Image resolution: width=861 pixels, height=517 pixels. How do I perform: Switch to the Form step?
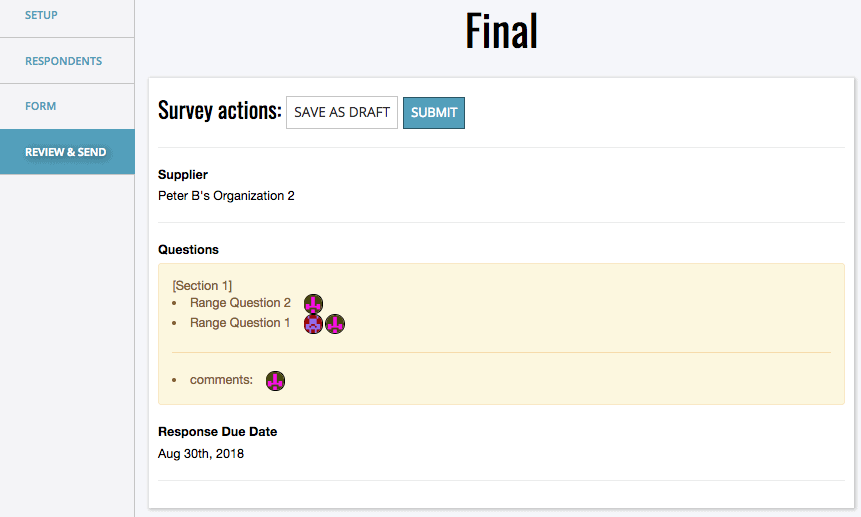[41, 106]
